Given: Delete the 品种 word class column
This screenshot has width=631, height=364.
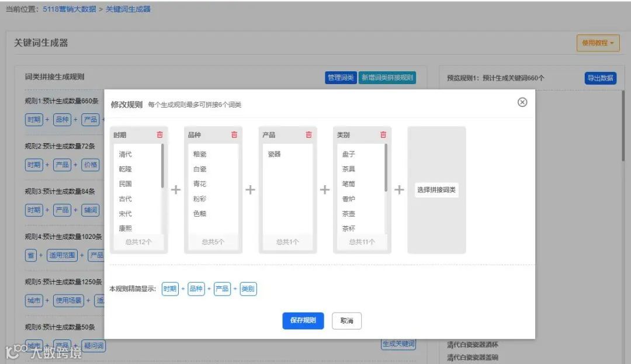Looking at the screenshot, I should pyautogui.click(x=234, y=135).
